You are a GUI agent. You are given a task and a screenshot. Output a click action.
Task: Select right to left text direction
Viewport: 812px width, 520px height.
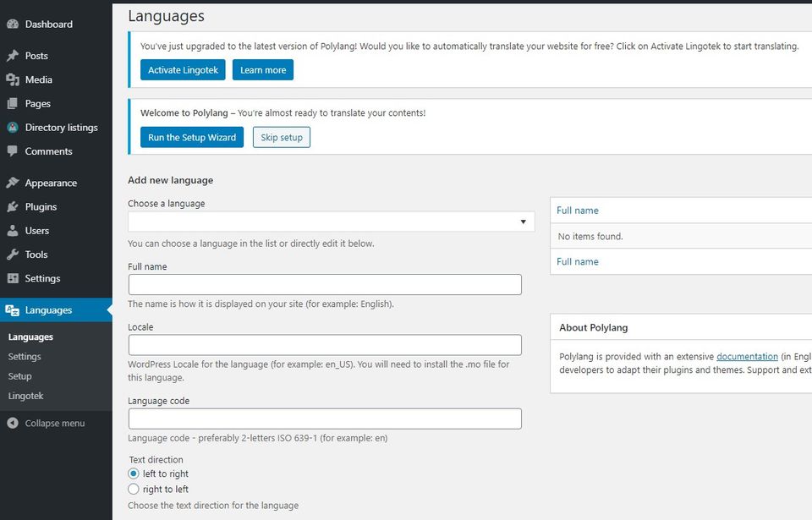(134, 489)
